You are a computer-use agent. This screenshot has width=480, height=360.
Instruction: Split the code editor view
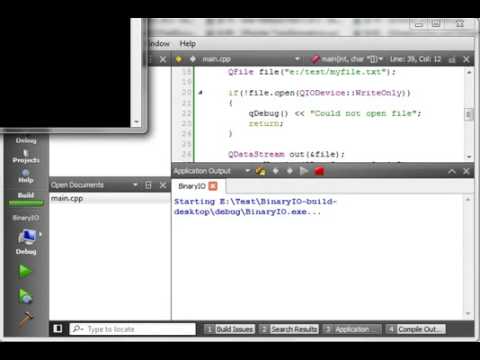[452, 60]
